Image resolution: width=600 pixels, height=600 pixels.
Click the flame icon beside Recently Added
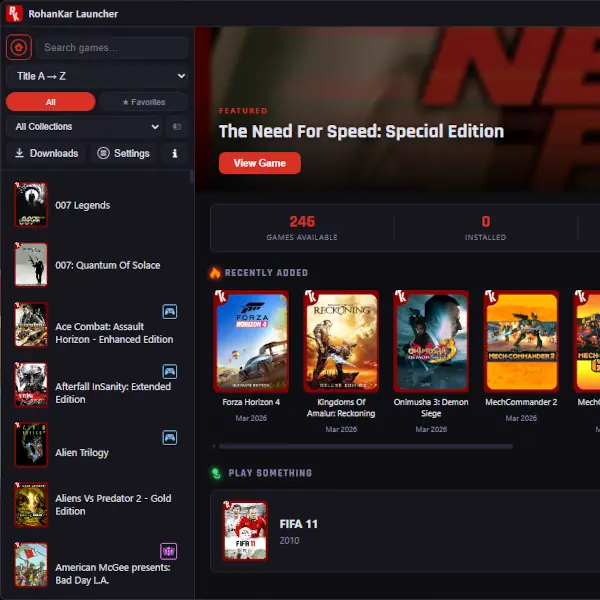click(215, 273)
